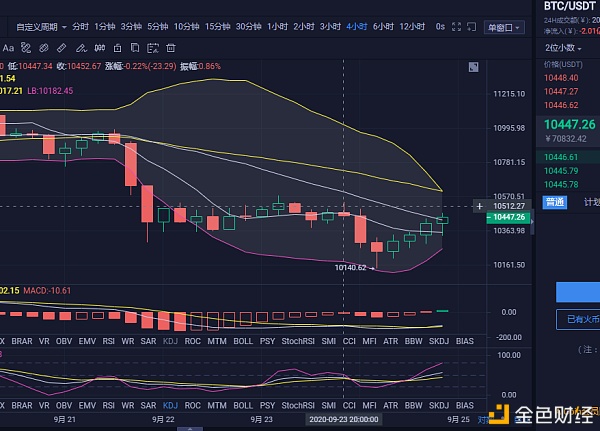The width and height of the screenshot is (600, 431).
Task: Select RSI in the indicator row under MACD
Action: [108, 341]
